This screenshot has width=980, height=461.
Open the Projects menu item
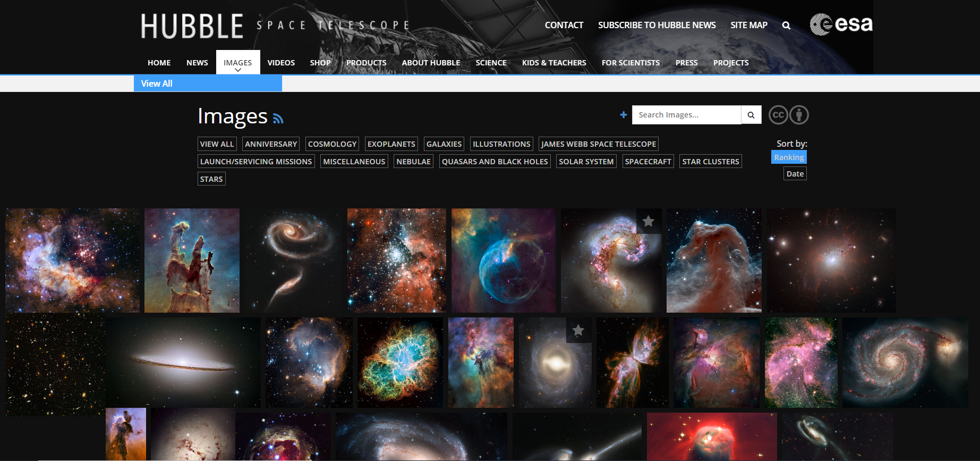pyautogui.click(x=731, y=63)
